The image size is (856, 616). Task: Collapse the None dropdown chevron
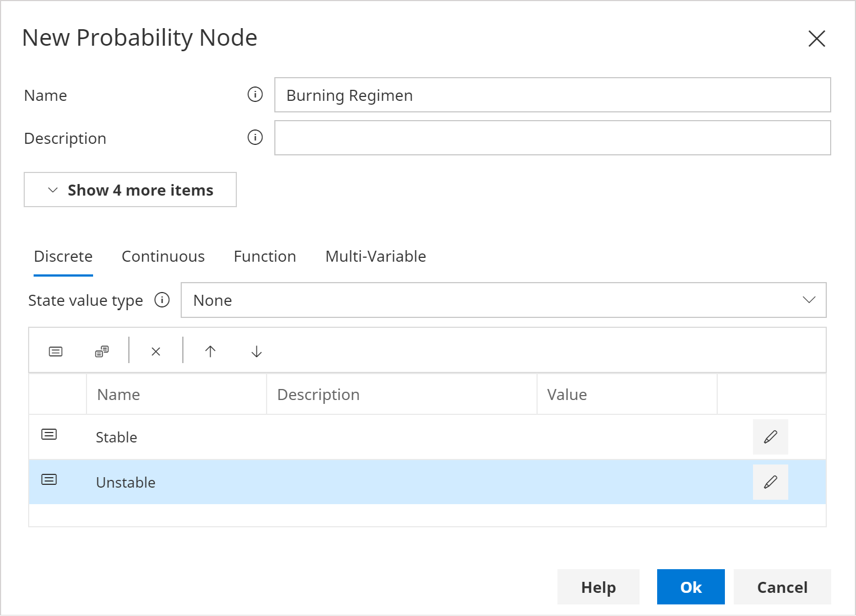809,300
